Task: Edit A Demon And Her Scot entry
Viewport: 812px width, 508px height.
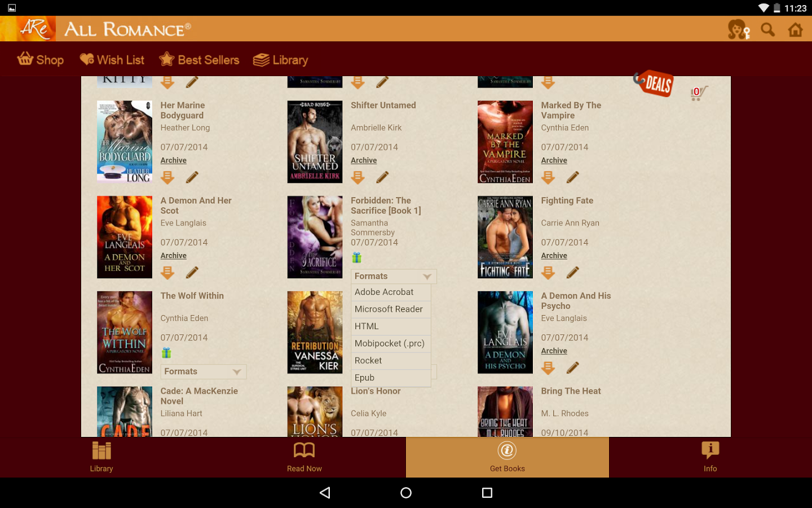Action: pos(192,273)
